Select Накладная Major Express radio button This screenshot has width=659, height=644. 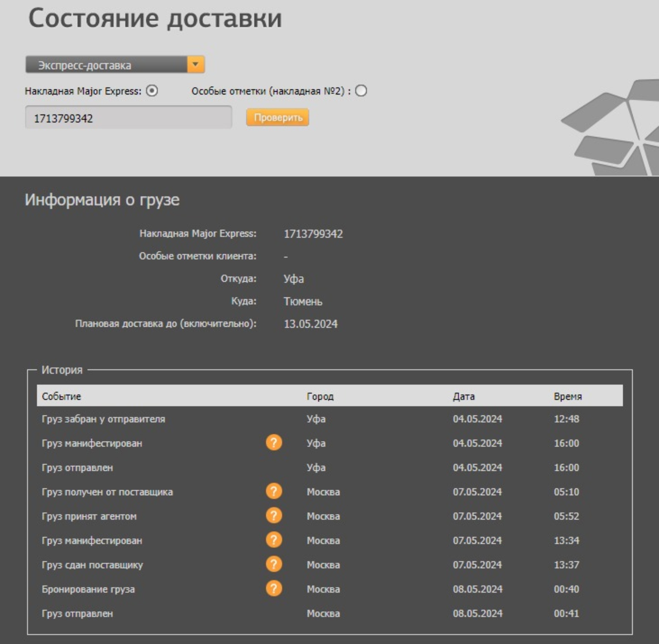tap(152, 91)
